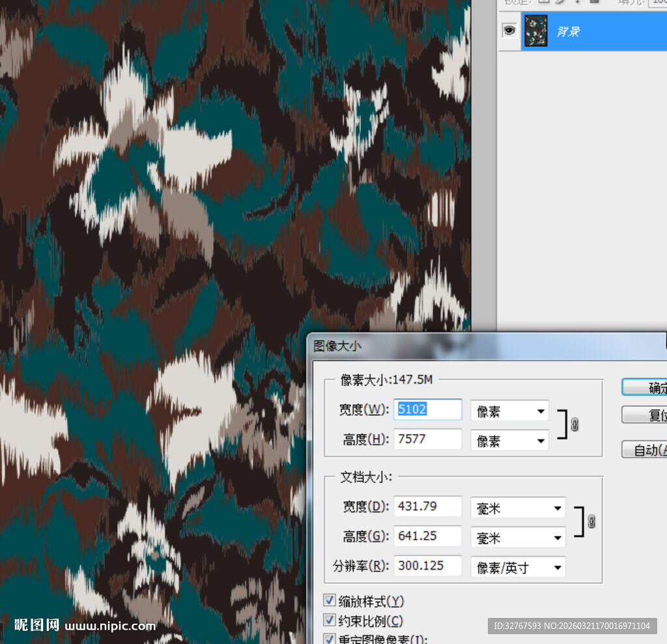
Task: Click the document height field showing 641.25
Action: [x=428, y=536]
